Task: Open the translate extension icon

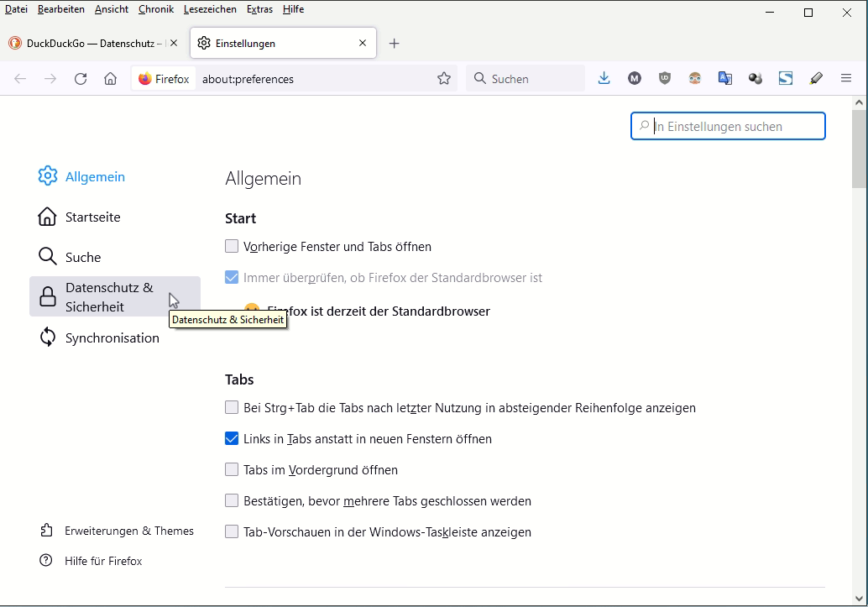Action: (725, 79)
